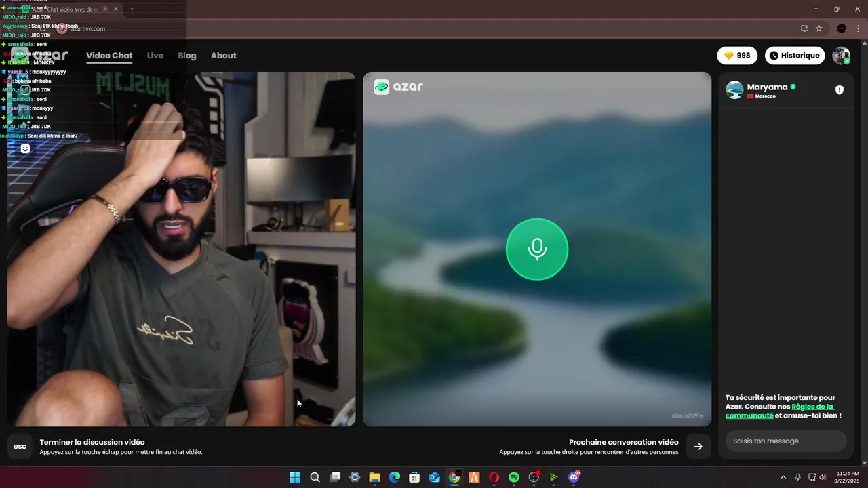Click the azar logo on the remote video

coord(399,87)
